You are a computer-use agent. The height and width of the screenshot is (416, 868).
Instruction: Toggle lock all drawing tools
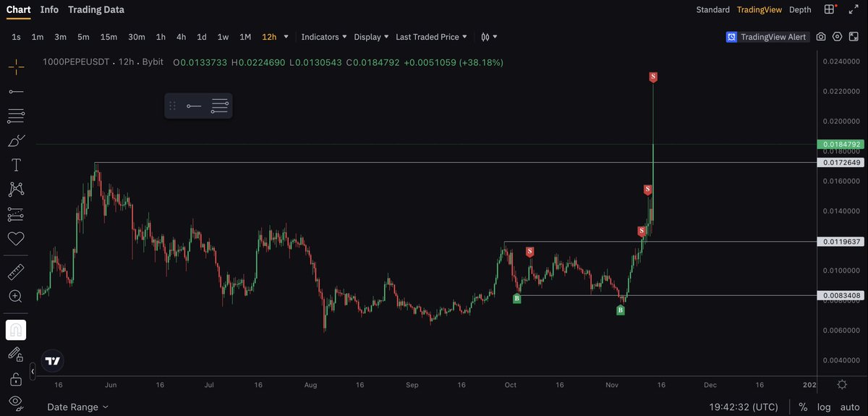(x=16, y=378)
